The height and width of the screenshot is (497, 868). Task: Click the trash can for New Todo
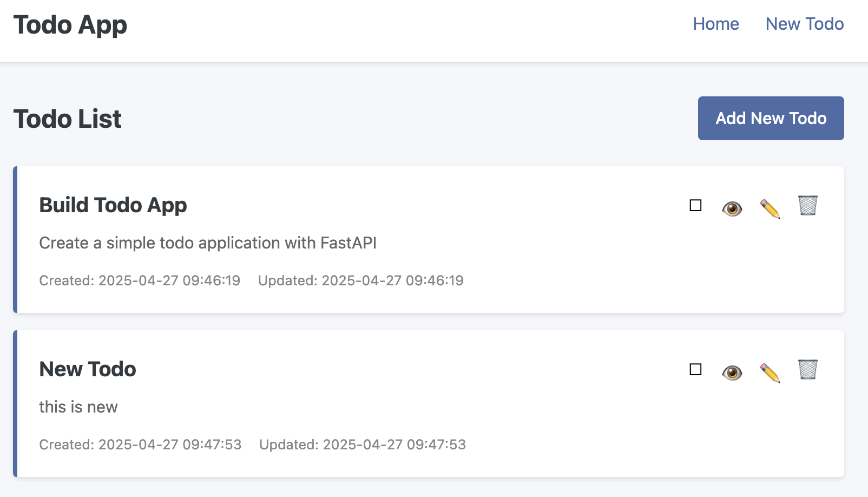pos(808,370)
